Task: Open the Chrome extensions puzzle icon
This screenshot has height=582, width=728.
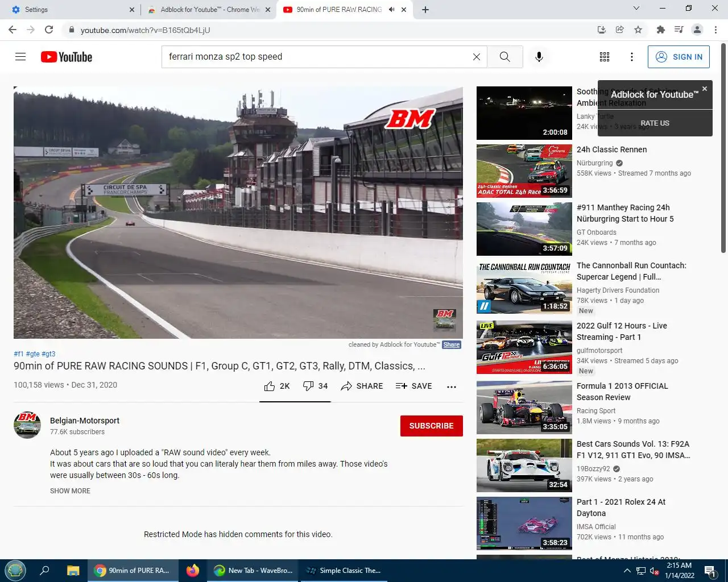Action: coord(660,30)
